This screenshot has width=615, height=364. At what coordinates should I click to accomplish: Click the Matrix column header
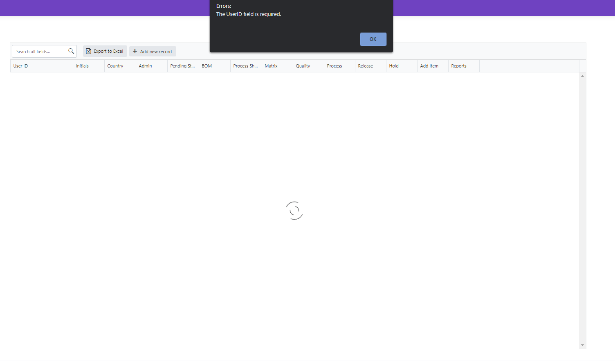[x=278, y=66]
